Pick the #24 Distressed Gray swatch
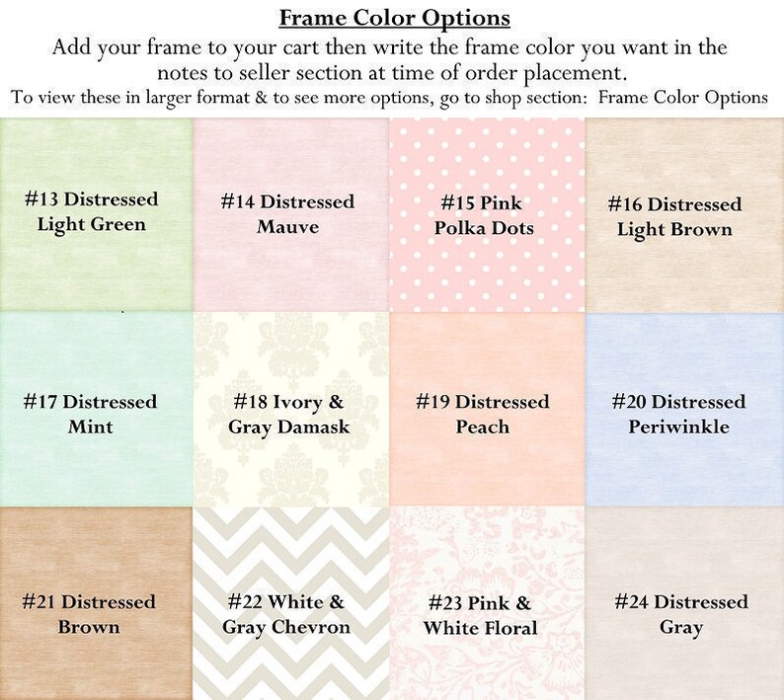Viewport: 784px width, 700px height. point(684,603)
